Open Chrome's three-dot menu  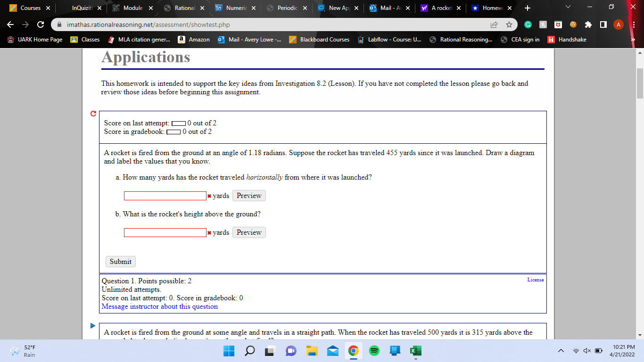(x=634, y=25)
